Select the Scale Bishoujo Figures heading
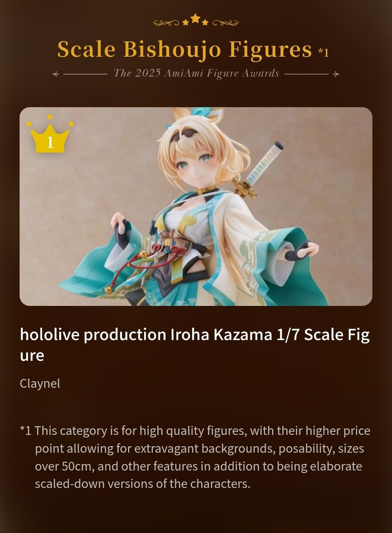The image size is (392, 533). (185, 49)
